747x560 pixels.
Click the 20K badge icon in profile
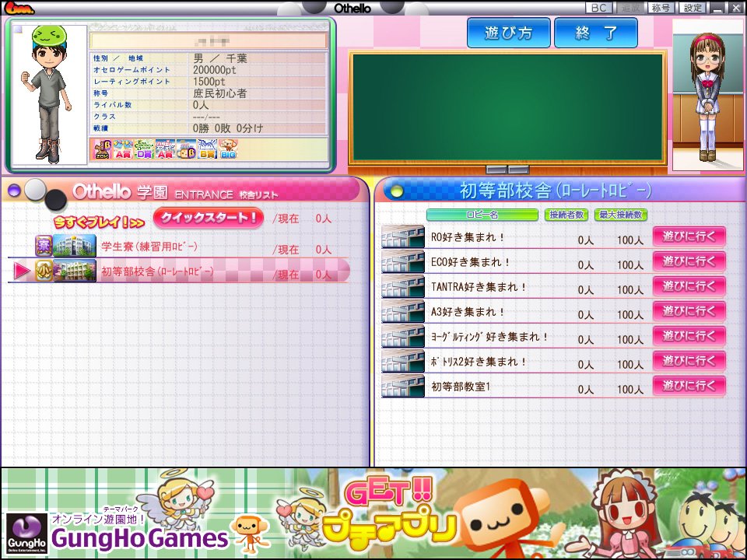103,149
